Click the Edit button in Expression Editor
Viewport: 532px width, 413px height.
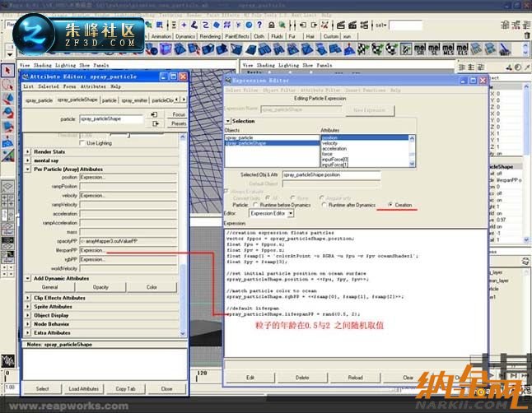[x=250, y=378]
